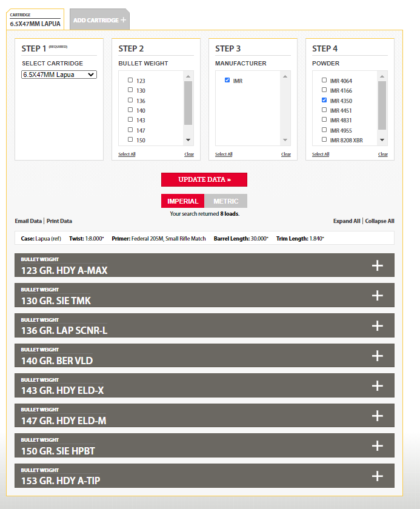420x509 pixels.
Task: Check the 140 bullet weight checkbox
Action: 130,110
